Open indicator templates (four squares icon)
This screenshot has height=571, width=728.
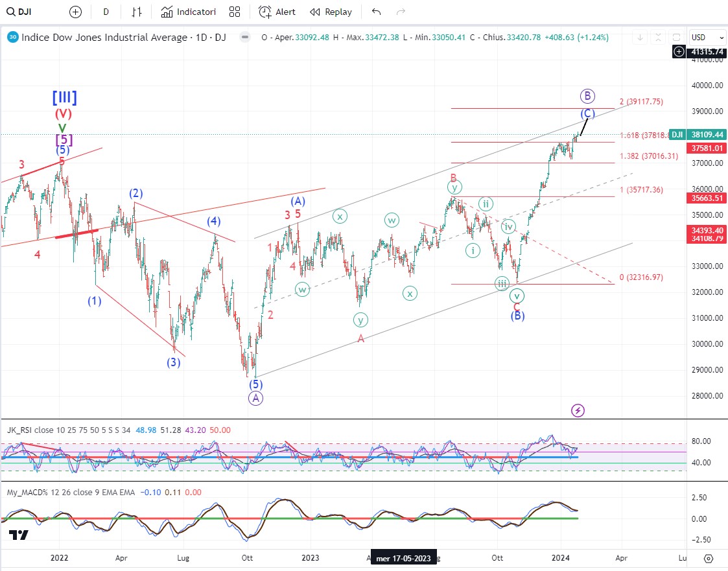(235, 12)
